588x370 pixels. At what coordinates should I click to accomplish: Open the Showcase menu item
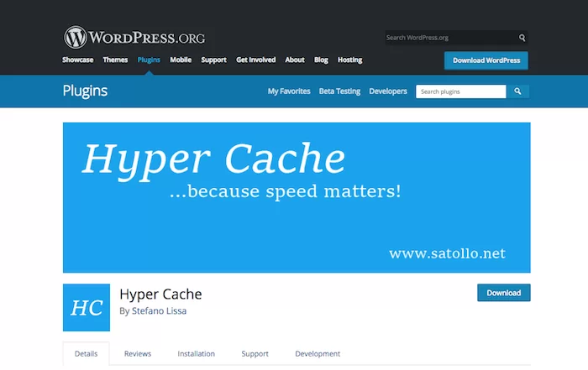point(78,60)
